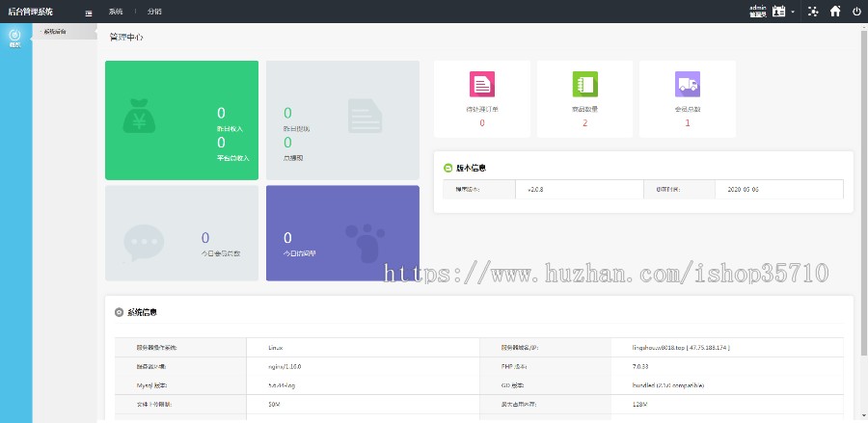Click the purple delivery truck icon
Image resolution: width=868 pixels, height=423 pixels.
(688, 84)
